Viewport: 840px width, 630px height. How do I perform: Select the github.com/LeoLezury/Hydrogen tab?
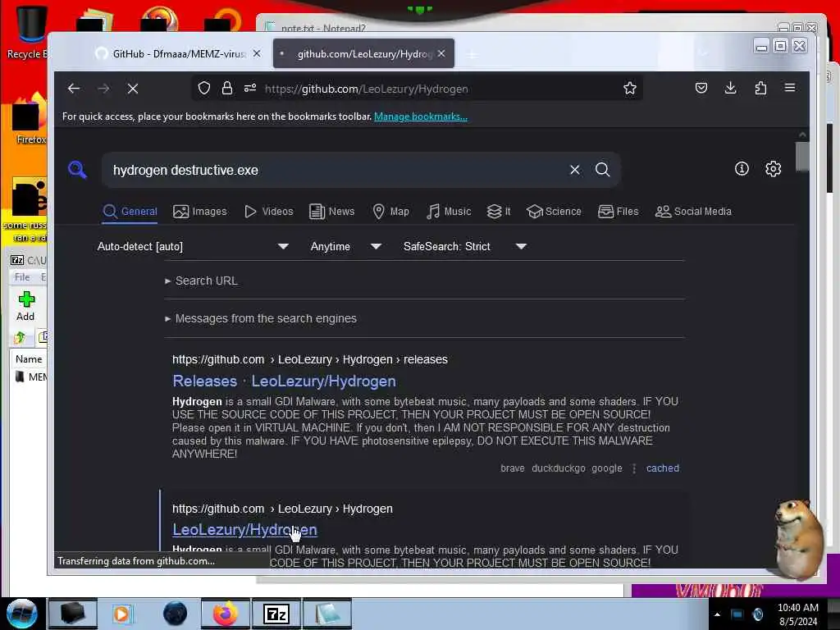click(x=363, y=53)
